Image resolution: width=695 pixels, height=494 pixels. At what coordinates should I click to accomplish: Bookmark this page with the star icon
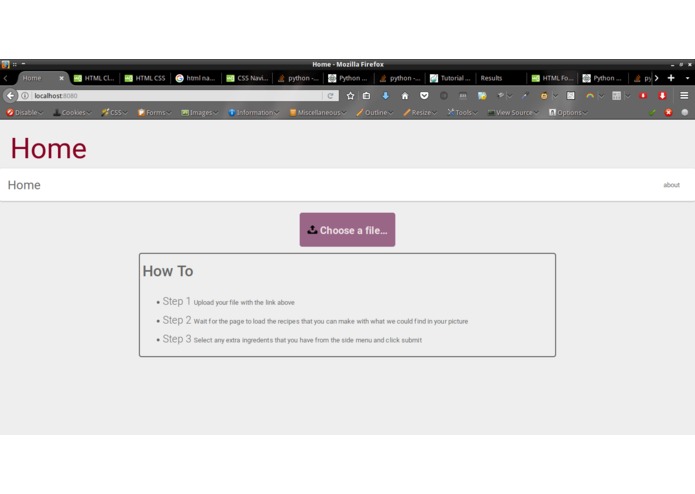350,96
